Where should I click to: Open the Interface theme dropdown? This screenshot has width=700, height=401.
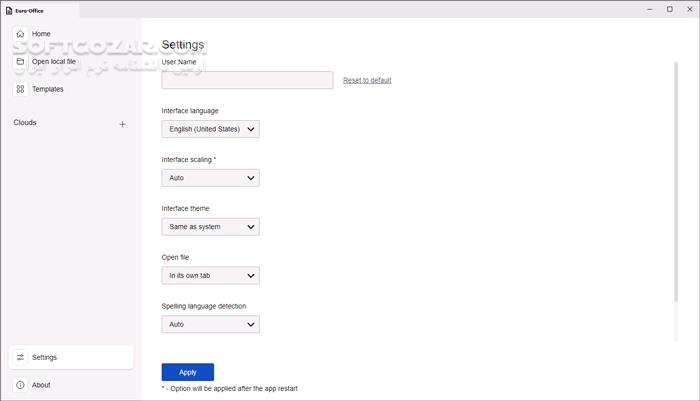(x=210, y=227)
